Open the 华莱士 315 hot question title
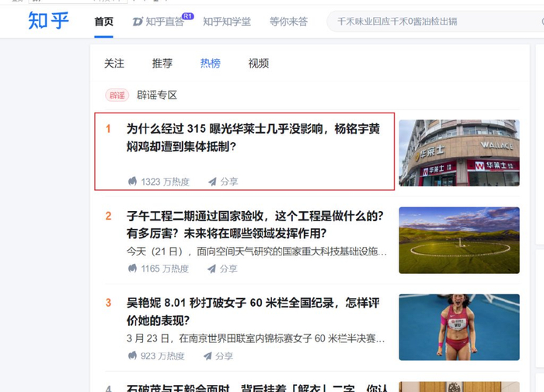This screenshot has height=392, width=544. click(253, 137)
